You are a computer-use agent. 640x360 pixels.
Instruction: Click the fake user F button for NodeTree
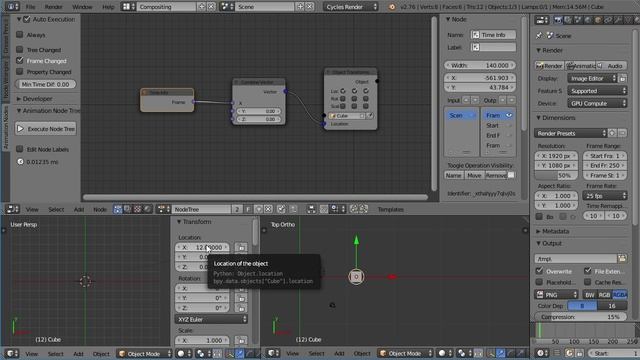[248, 209]
